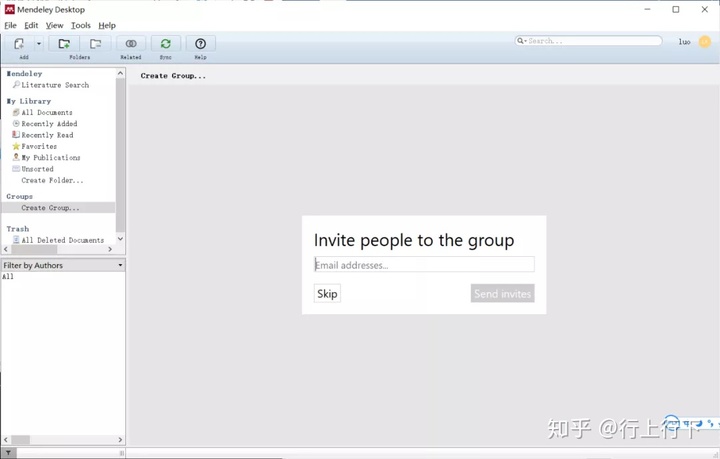Click the sidebar scroll up arrow

click(120, 73)
